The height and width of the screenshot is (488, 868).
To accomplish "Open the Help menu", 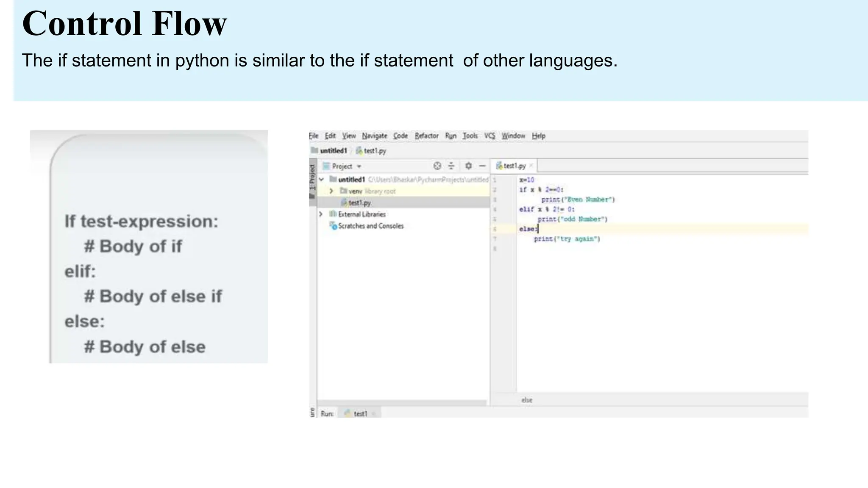I will [539, 136].
